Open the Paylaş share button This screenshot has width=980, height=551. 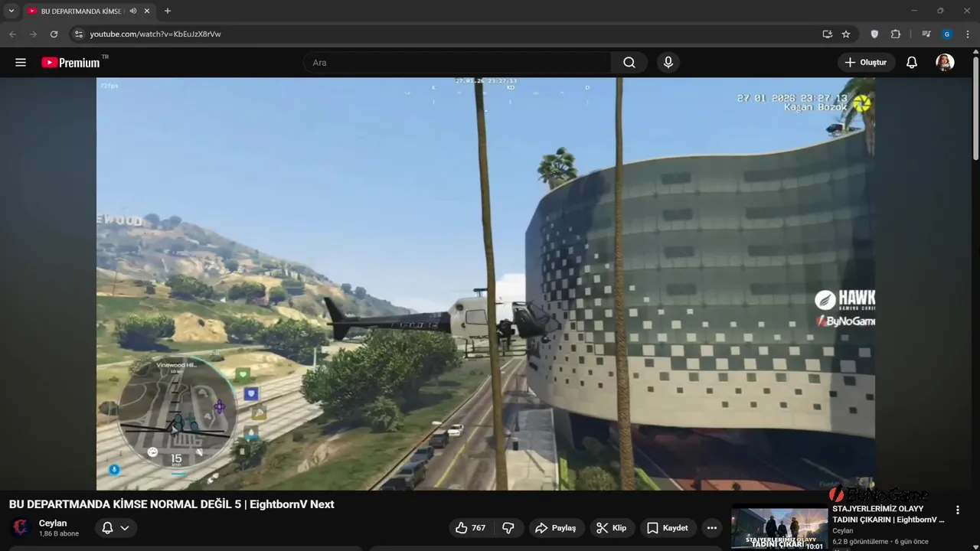pyautogui.click(x=557, y=528)
